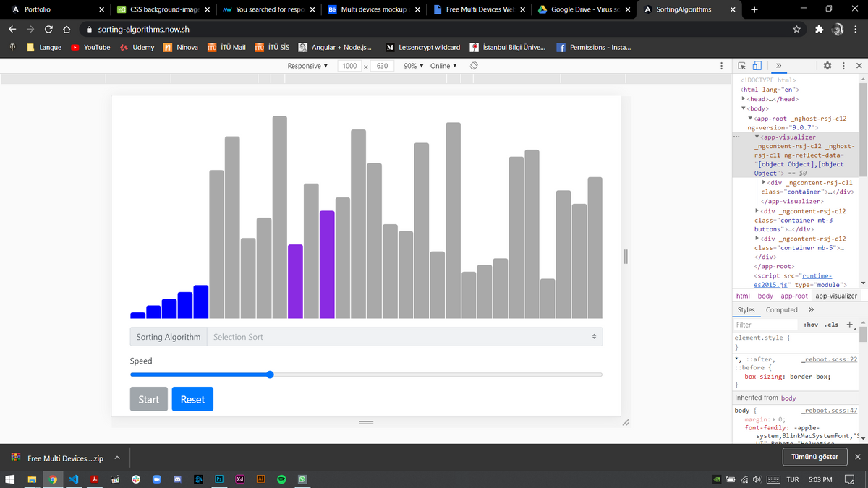
Task: Toggle the device toolbar icon in DevTools
Action: pyautogui.click(x=757, y=66)
